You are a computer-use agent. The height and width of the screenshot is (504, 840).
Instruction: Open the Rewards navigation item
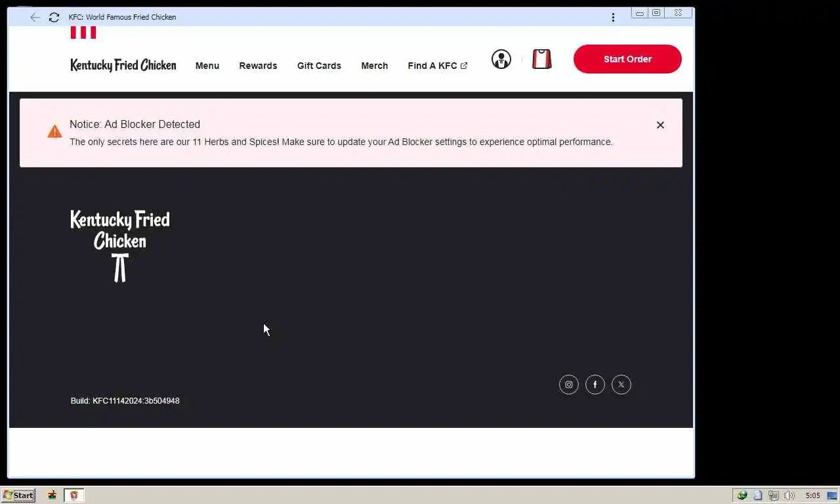[258, 66]
